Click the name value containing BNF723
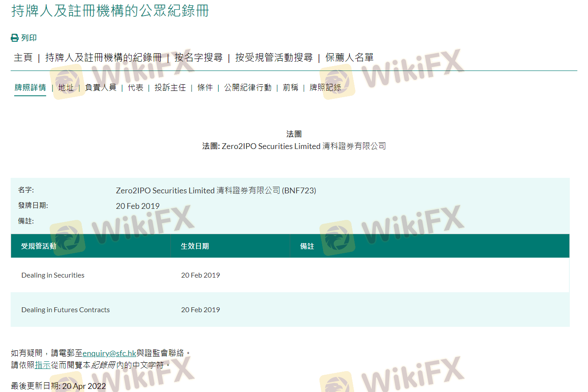 coord(216,191)
